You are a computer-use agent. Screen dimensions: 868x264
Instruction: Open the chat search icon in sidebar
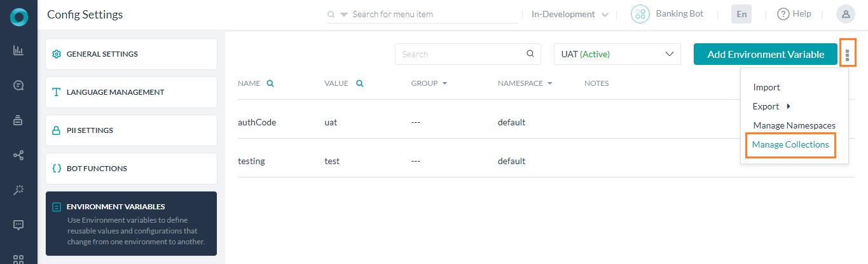click(18, 85)
